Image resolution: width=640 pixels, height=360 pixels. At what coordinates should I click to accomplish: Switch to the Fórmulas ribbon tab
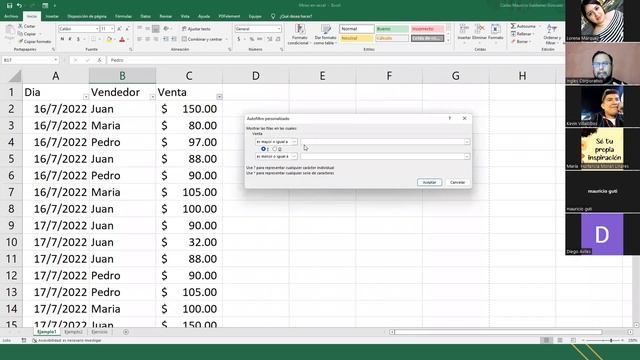pyautogui.click(x=123, y=16)
